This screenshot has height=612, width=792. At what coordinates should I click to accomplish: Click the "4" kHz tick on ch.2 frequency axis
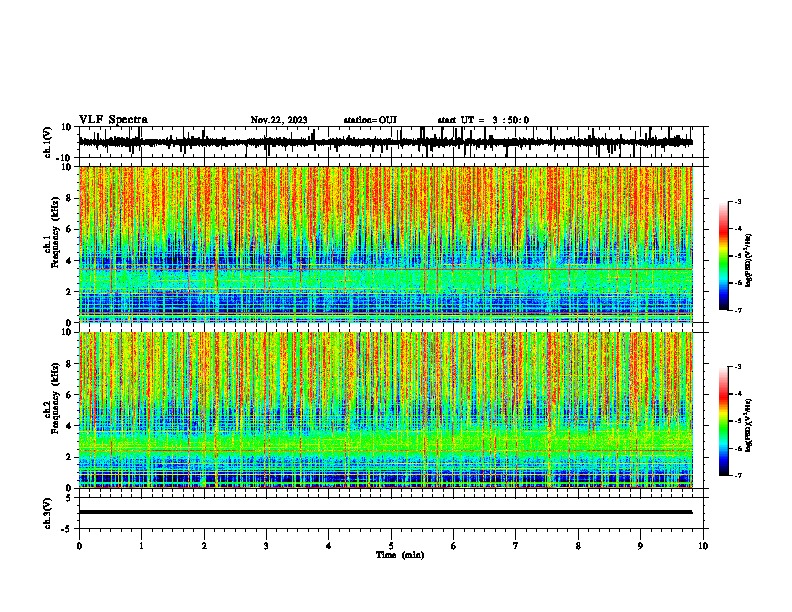point(69,426)
